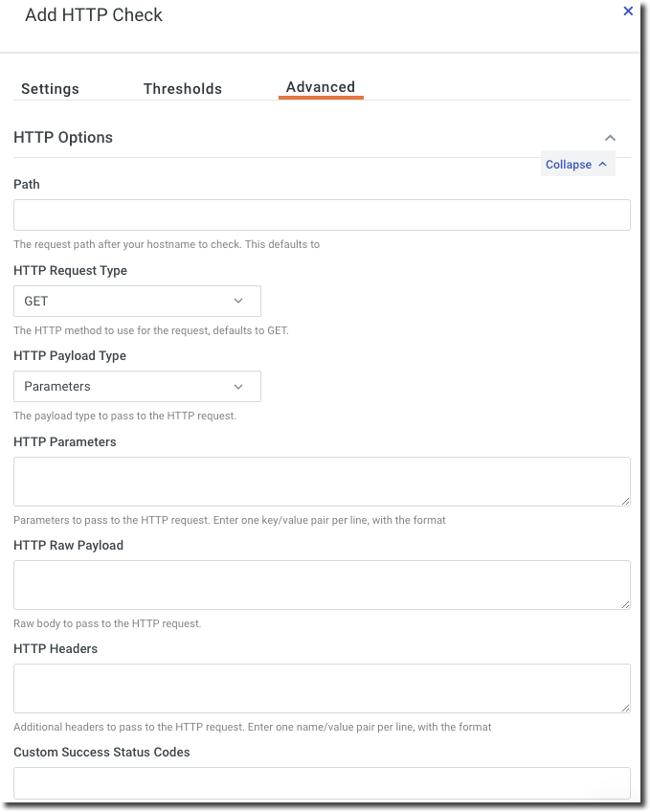
Task: Click the HTTP Payload Type label
Action: point(70,356)
